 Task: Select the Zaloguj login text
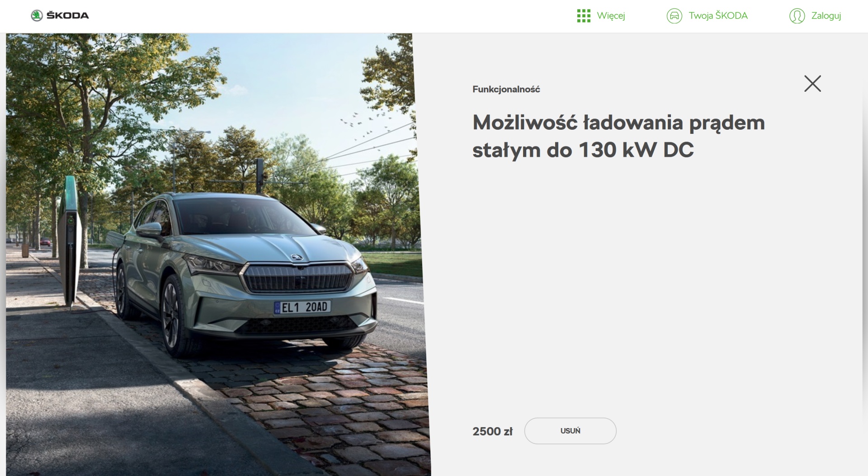click(826, 16)
